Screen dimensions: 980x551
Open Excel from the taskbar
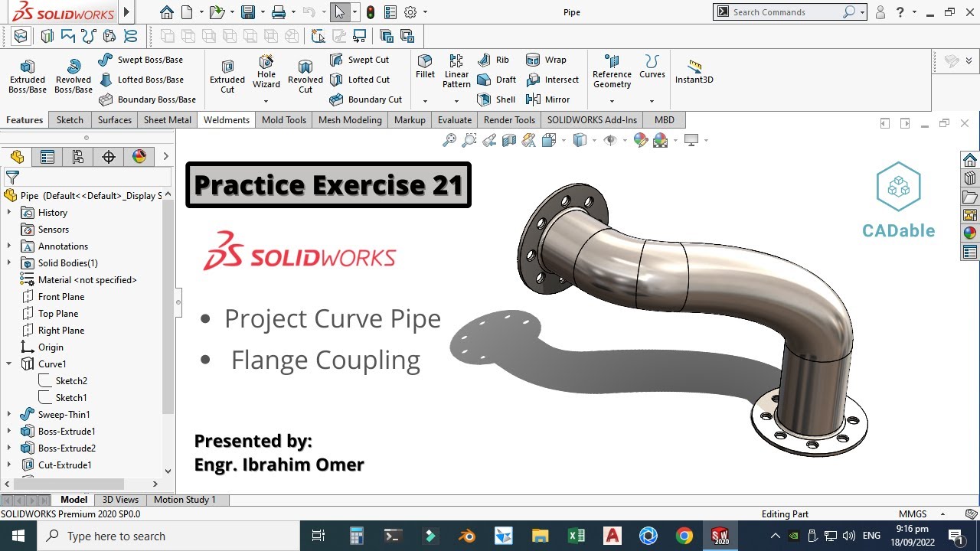577,536
